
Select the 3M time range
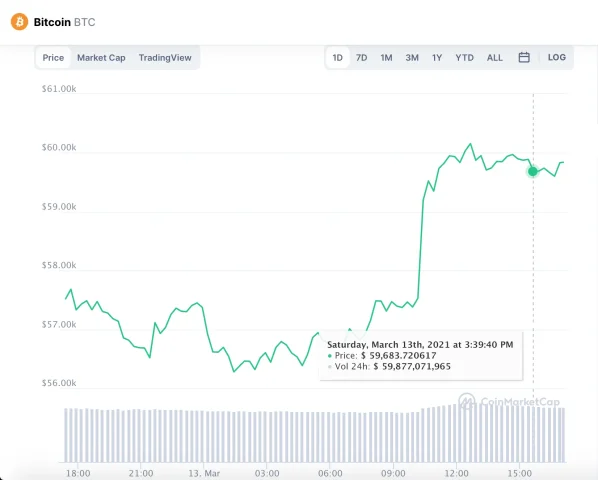[x=412, y=58]
